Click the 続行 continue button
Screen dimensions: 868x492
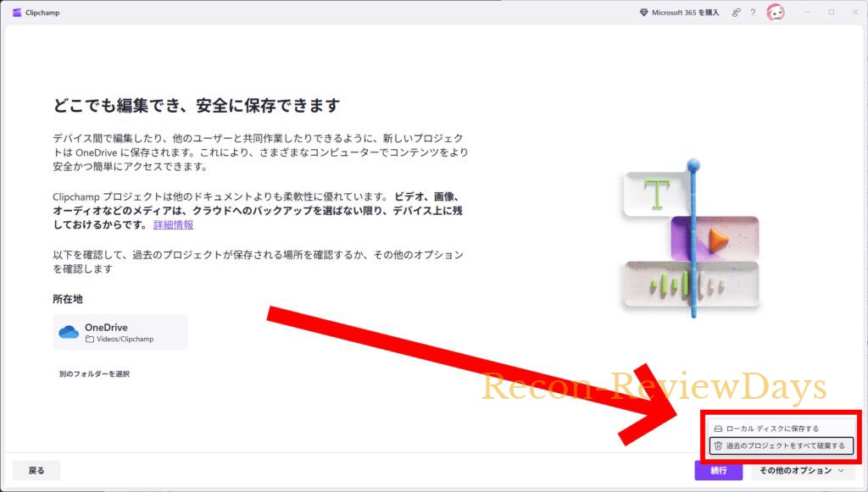[x=719, y=470]
